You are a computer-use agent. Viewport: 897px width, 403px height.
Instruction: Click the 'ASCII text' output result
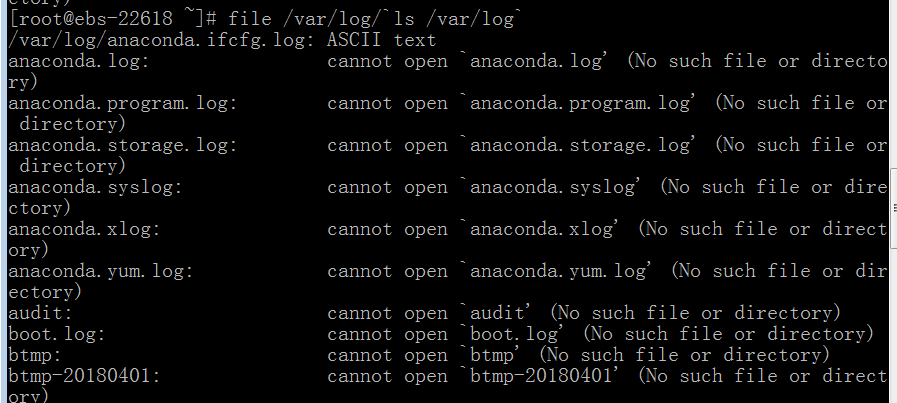[x=382, y=40]
